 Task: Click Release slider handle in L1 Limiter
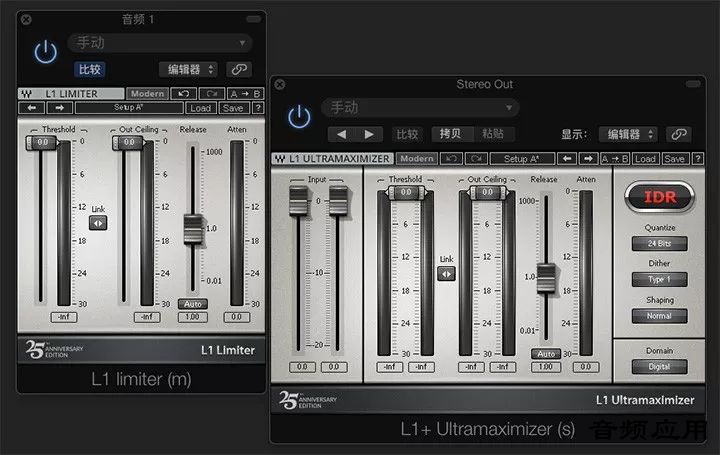coord(193,229)
